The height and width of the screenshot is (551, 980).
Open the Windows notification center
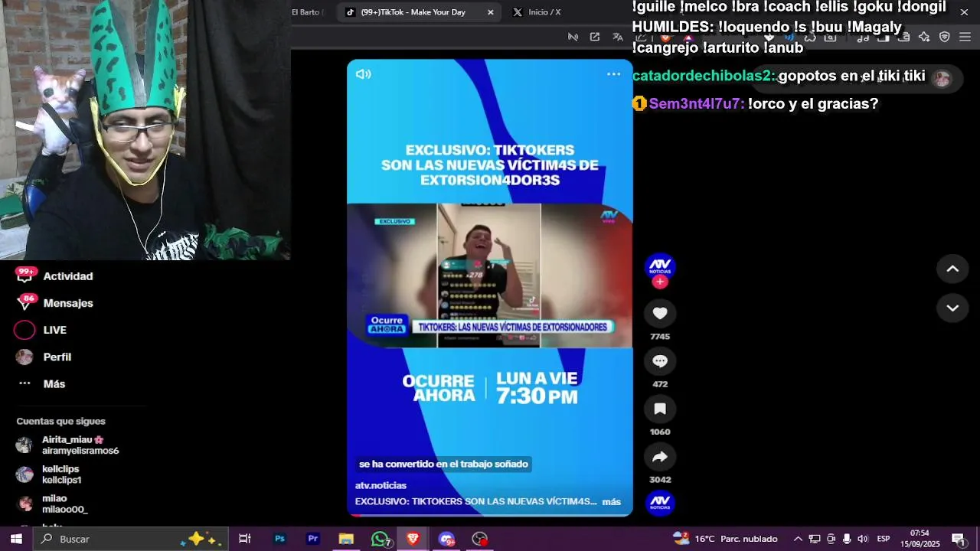tap(958, 539)
